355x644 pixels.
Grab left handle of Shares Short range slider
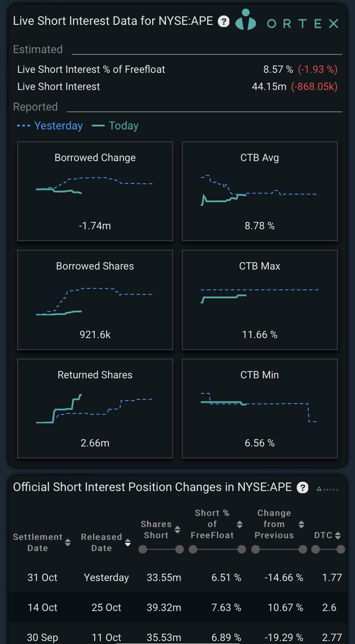click(143, 549)
